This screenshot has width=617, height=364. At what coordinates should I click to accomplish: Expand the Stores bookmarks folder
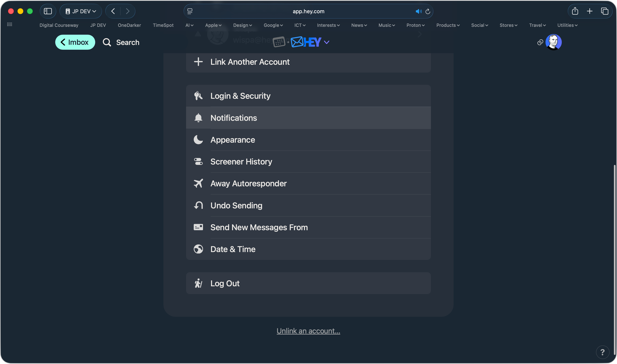pyautogui.click(x=509, y=25)
